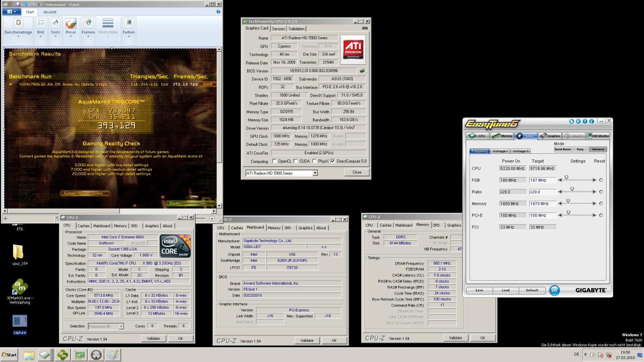644x362 pixels.
Task: Click the FSB slider handle in EasyTune6
Action: click(566, 177)
